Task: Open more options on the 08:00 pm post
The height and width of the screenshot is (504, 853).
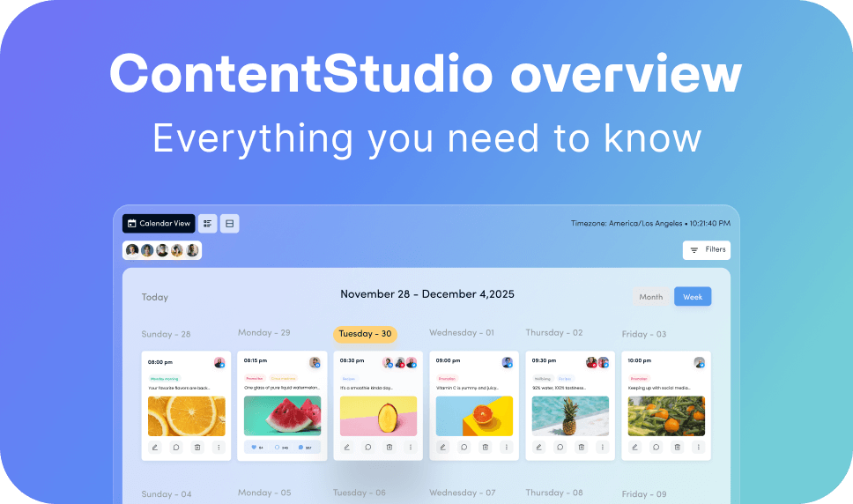Action: (219, 448)
